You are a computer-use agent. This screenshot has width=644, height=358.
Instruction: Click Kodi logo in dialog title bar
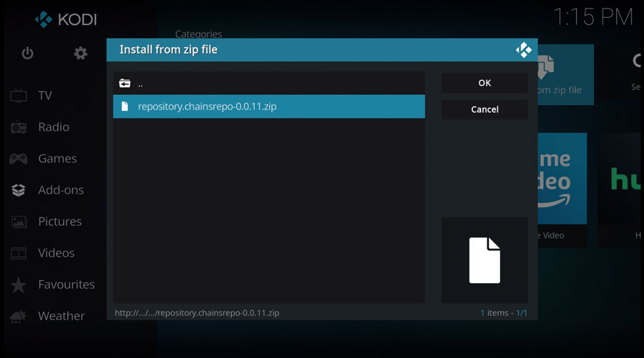pyautogui.click(x=524, y=50)
